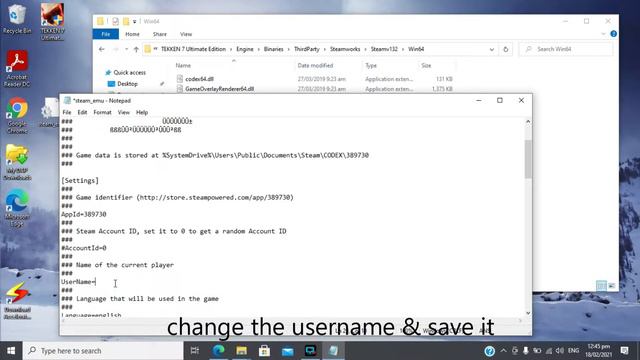Open Acrobat Reader DC desktop shortcut
The width and height of the screenshot is (640, 360).
coord(17,68)
